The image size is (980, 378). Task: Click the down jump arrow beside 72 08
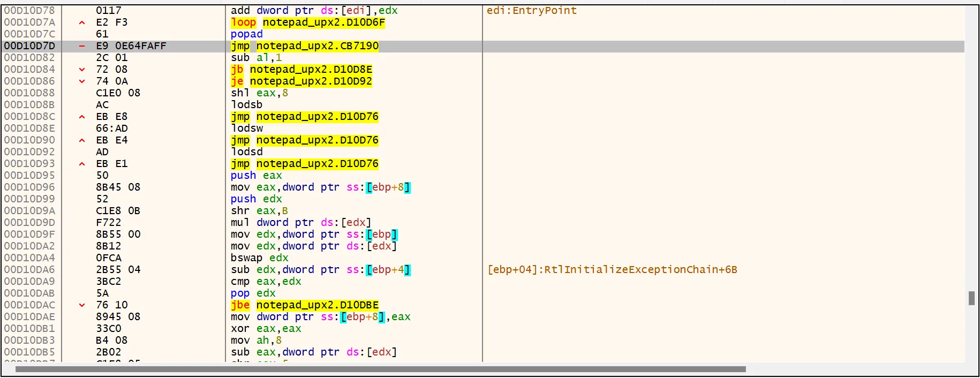[x=82, y=70]
